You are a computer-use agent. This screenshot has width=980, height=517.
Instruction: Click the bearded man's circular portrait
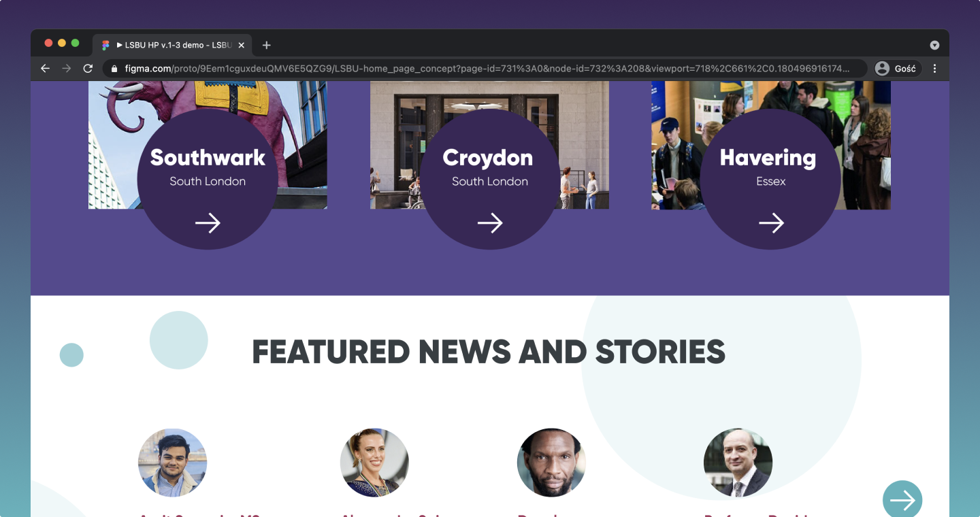(551, 463)
